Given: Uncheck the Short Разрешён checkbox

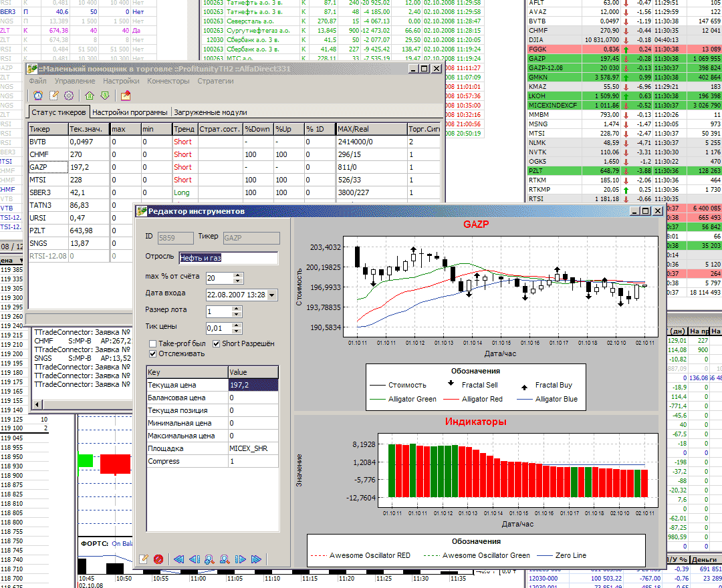Looking at the screenshot, I should click(217, 343).
